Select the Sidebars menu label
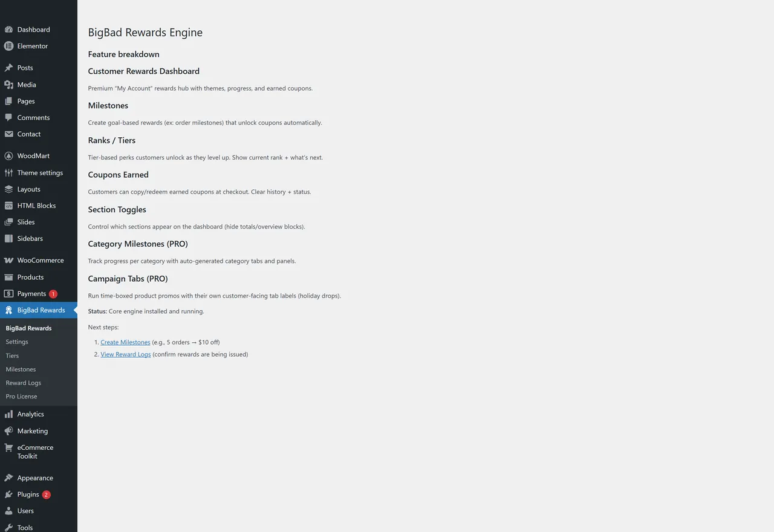Screen dimensions: 774x532 [30, 238]
